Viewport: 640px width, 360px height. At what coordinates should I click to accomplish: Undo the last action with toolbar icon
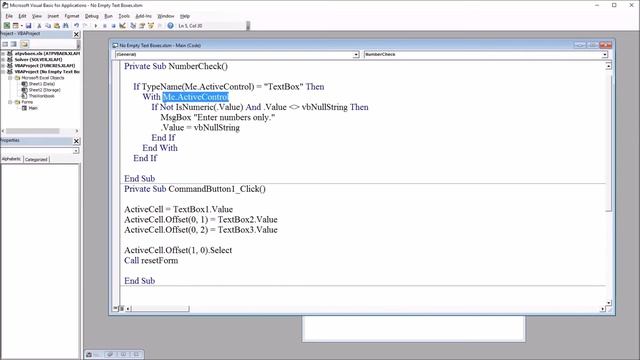76,26
